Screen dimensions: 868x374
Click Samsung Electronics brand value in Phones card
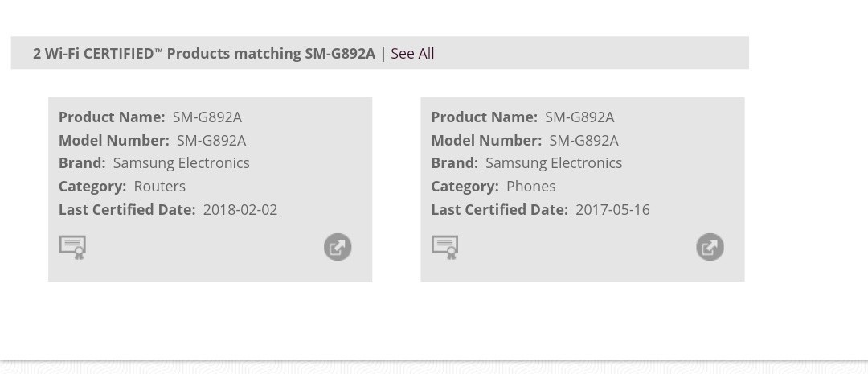point(554,163)
